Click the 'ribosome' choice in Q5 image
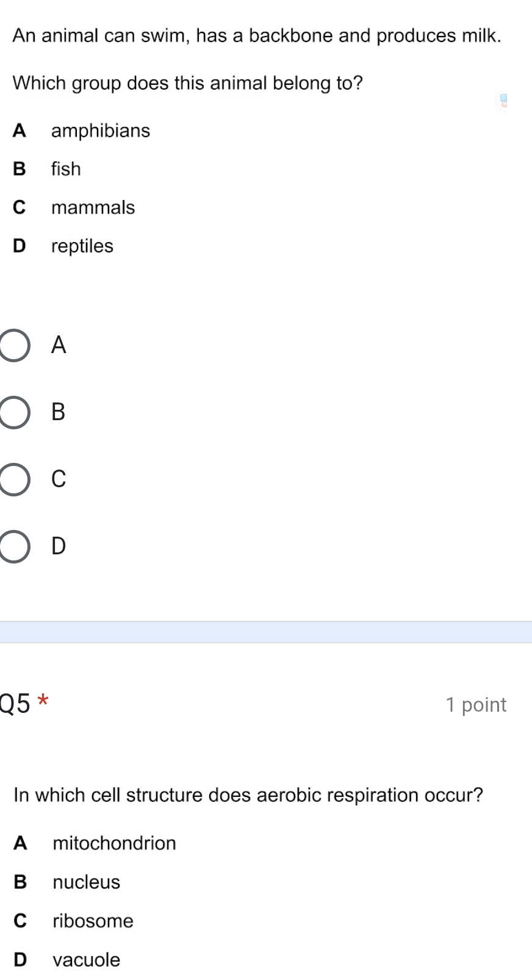 (x=93, y=921)
